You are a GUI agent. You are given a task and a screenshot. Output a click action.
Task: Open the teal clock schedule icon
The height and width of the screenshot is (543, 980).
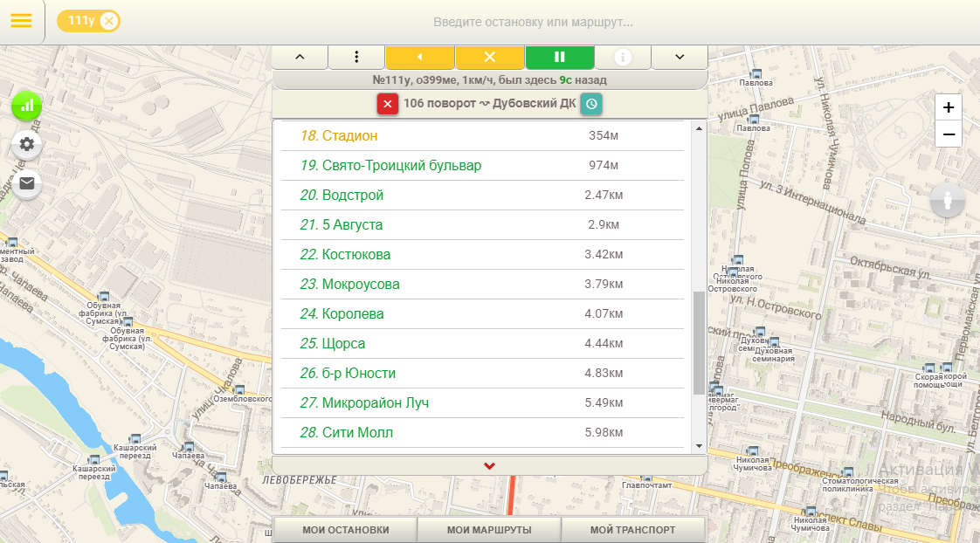(591, 104)
